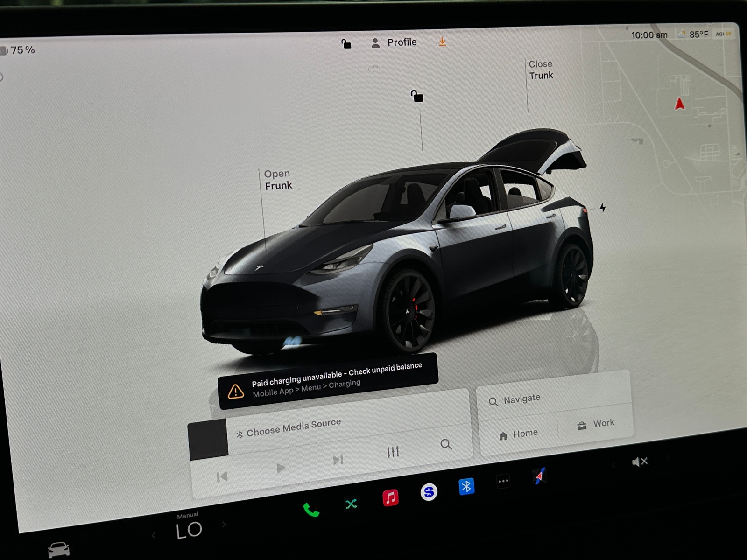Open the Paid charging unavailable alert
Image resolution: width=747 pixels, height=560 pixels.
point(328,381)
